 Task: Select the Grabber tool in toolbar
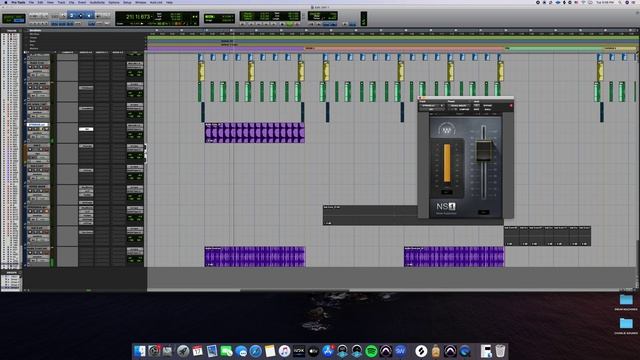tap(89, 16)
